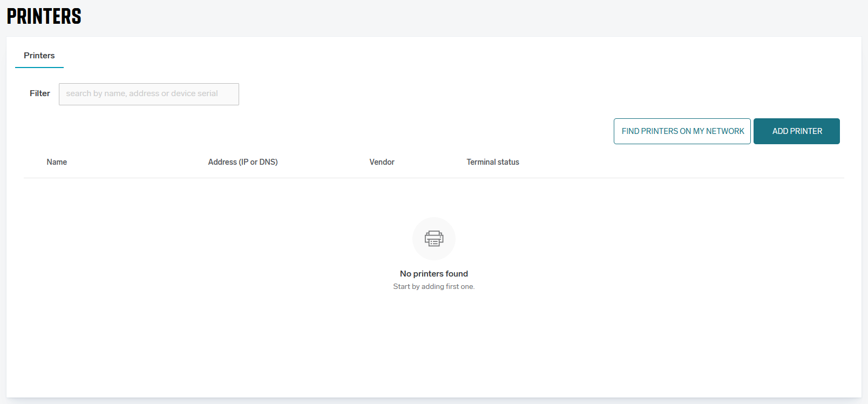Screen dimensions: 868x404
Task: Start a network scan for printers
Action: point(682,131)
